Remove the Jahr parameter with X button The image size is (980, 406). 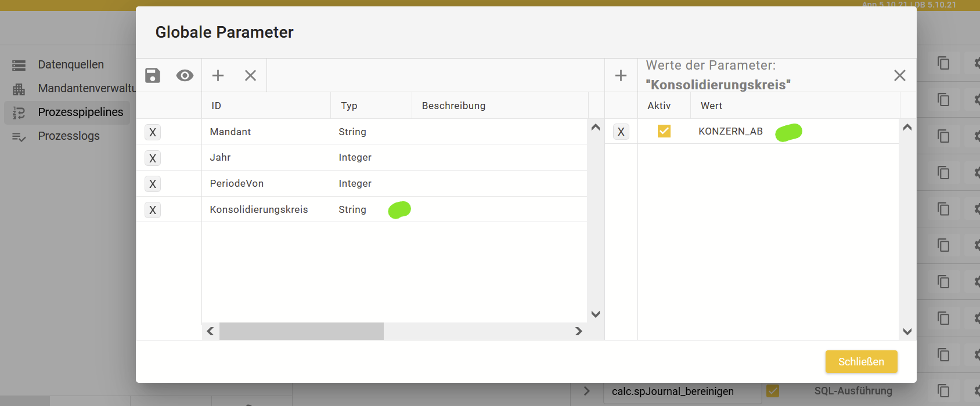153,158
